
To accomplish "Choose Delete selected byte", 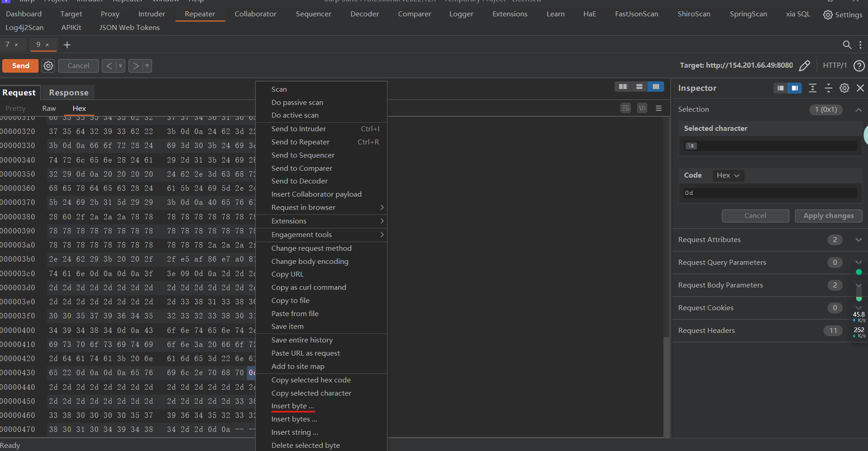I will [x=321, y=445].
